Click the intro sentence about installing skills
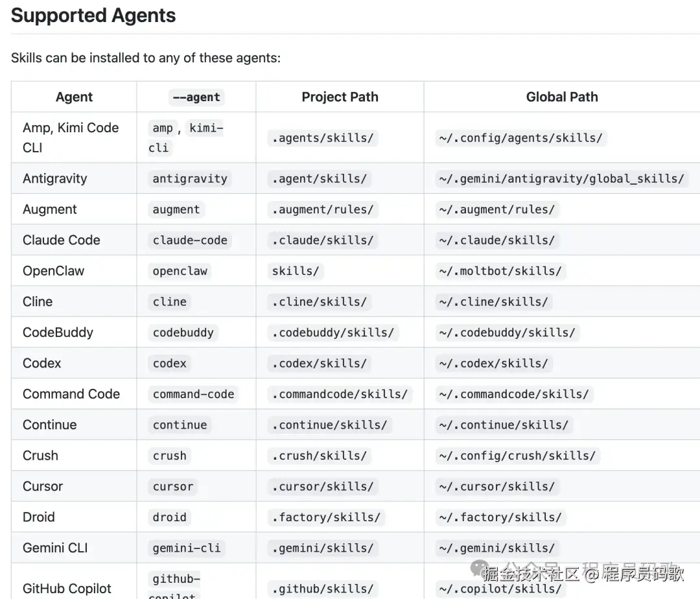Image resolution: width=700 pixels, height=599 pixels. click(146, 58)
